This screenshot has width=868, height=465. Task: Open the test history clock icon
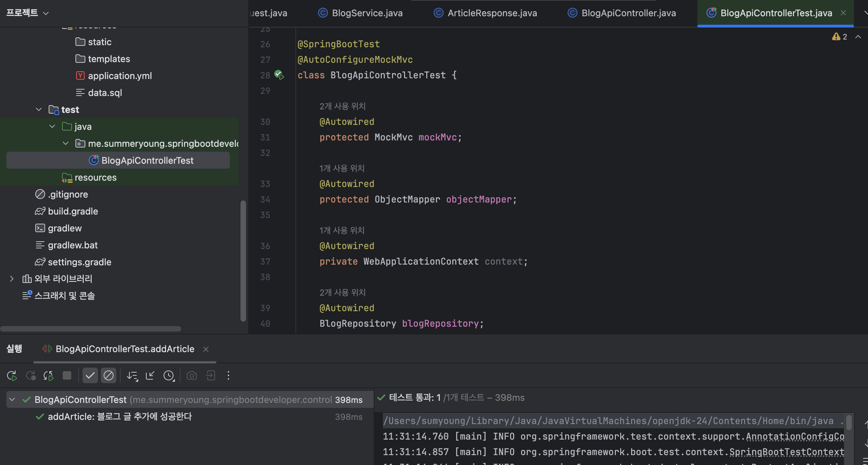[169, 376]
